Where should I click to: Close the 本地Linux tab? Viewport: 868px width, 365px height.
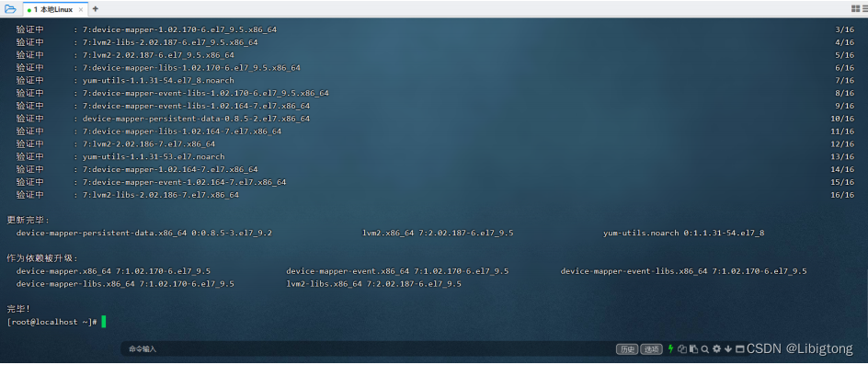[81, 9]
